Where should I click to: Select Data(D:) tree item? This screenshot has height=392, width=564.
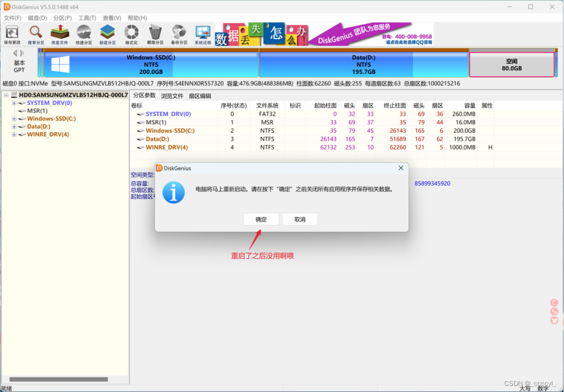pyautogui.click(x=38, y=126)
